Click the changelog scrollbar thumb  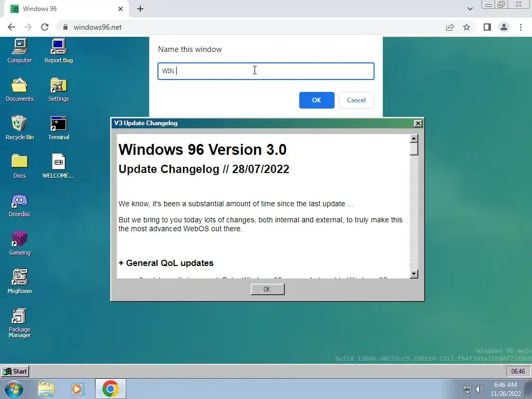tap(414, 149)
